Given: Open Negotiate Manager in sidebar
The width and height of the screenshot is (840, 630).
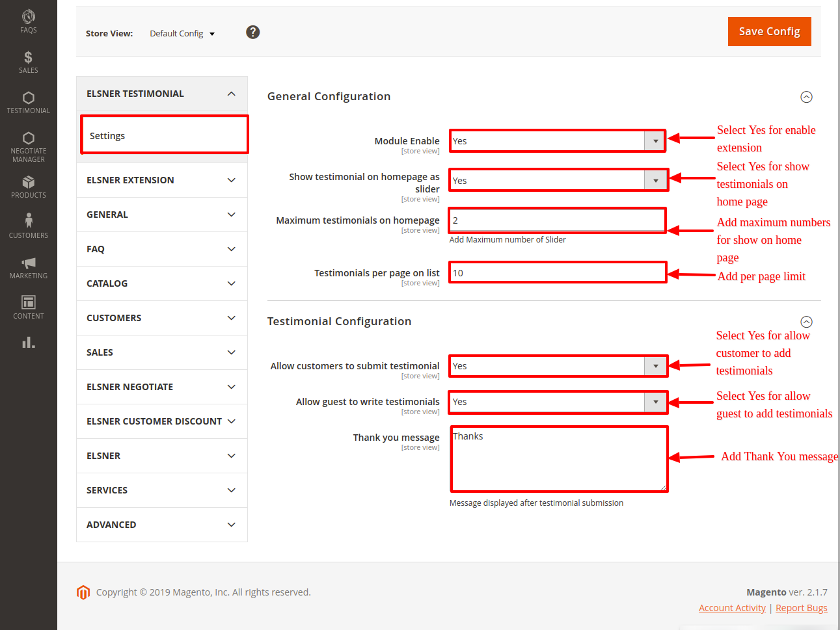Looking at the screenshot, I should coord(28,146).
